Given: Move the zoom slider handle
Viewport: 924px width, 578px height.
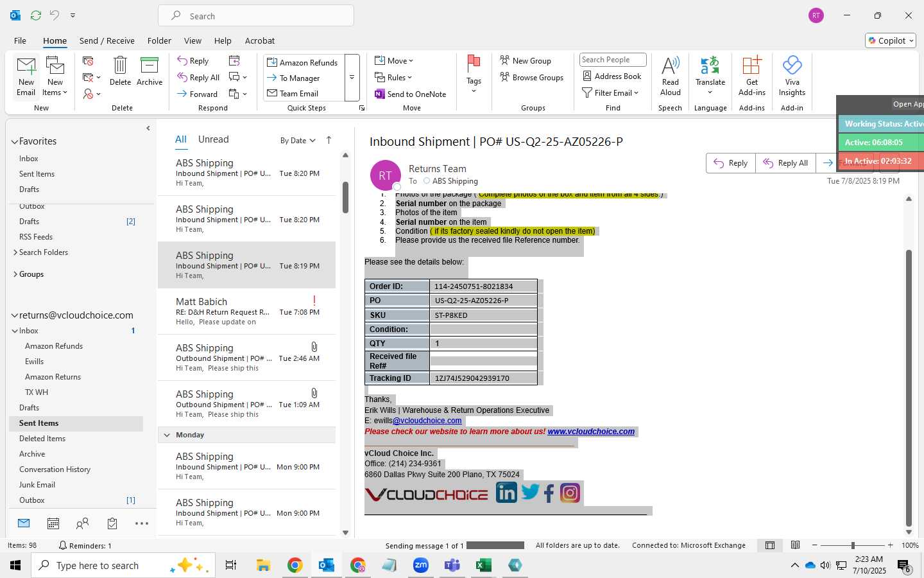Looking at the screenshot, I should click(853, 545).
